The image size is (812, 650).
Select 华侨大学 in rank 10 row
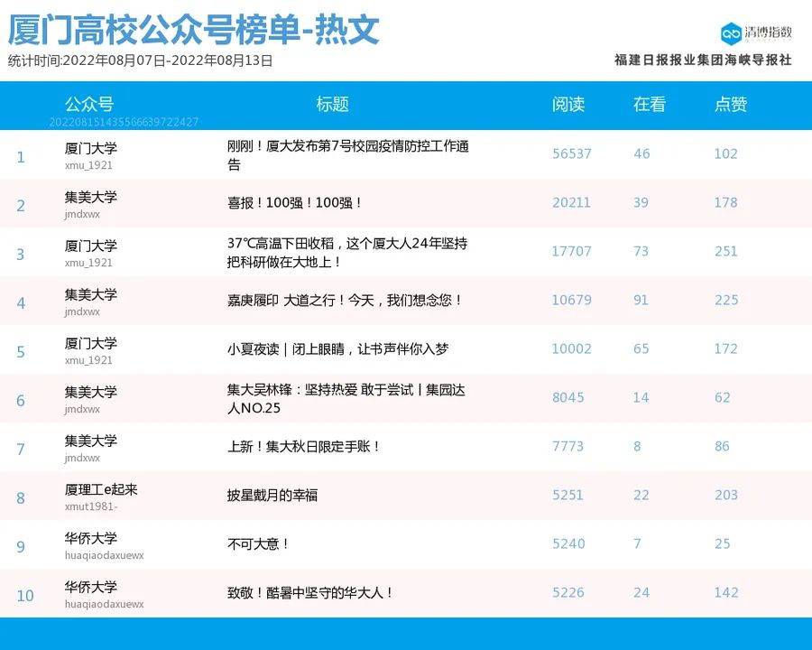[91, 588]
